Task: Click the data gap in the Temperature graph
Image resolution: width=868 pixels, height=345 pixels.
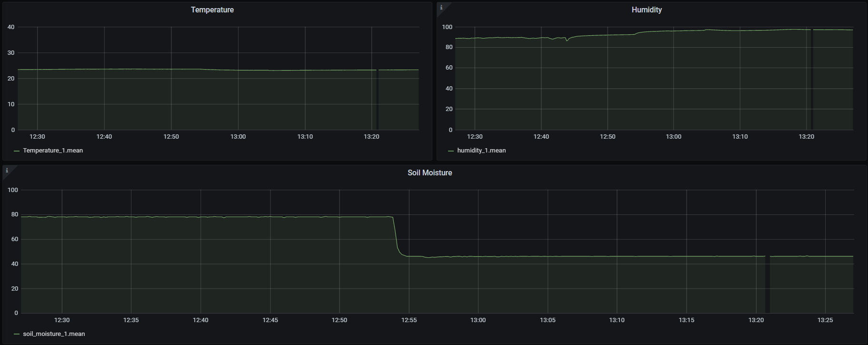Action: click(377, 100)
